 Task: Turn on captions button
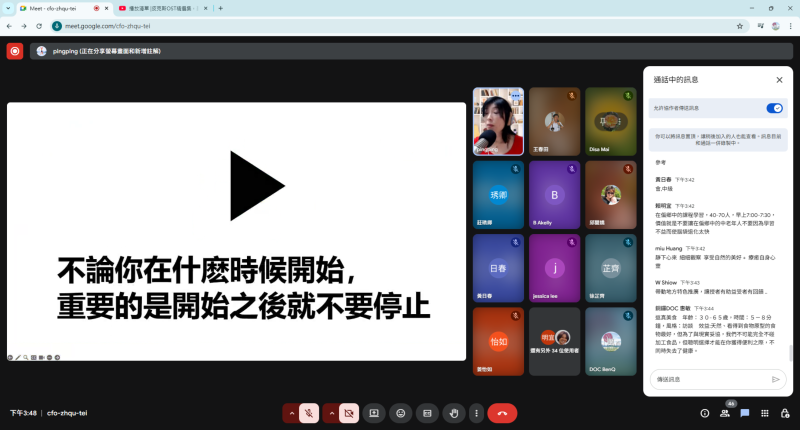[x=427, y=413]
